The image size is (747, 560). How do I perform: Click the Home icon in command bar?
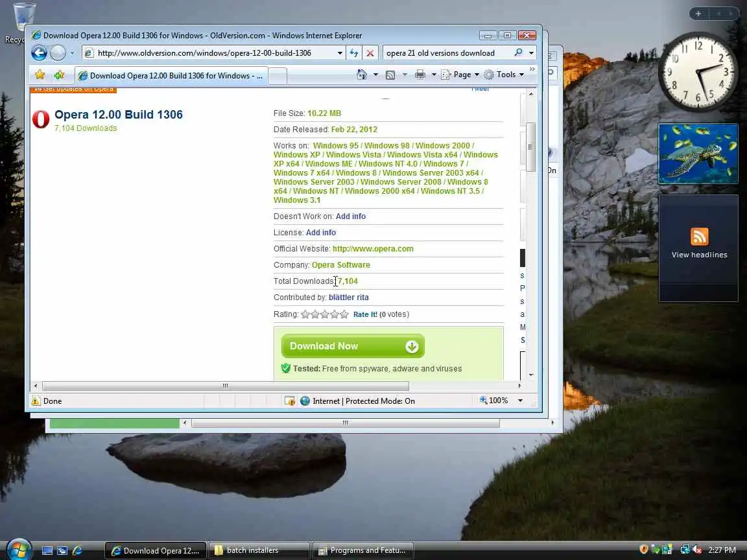coord(362,75)
